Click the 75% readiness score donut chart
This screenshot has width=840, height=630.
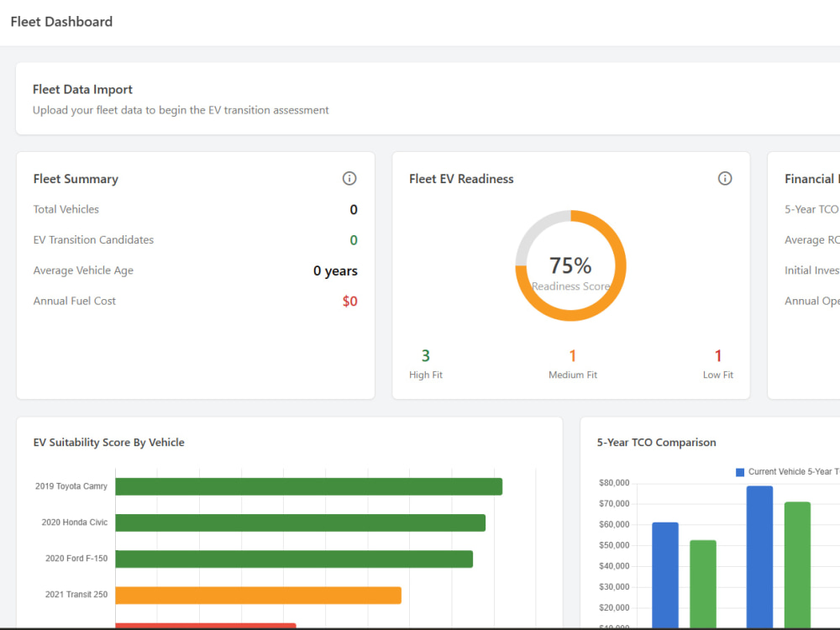tap(570, 265)
